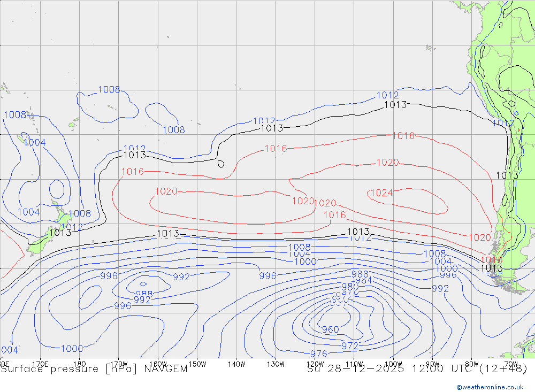Click the 140W longitude axis label

[x=236, y=364]
